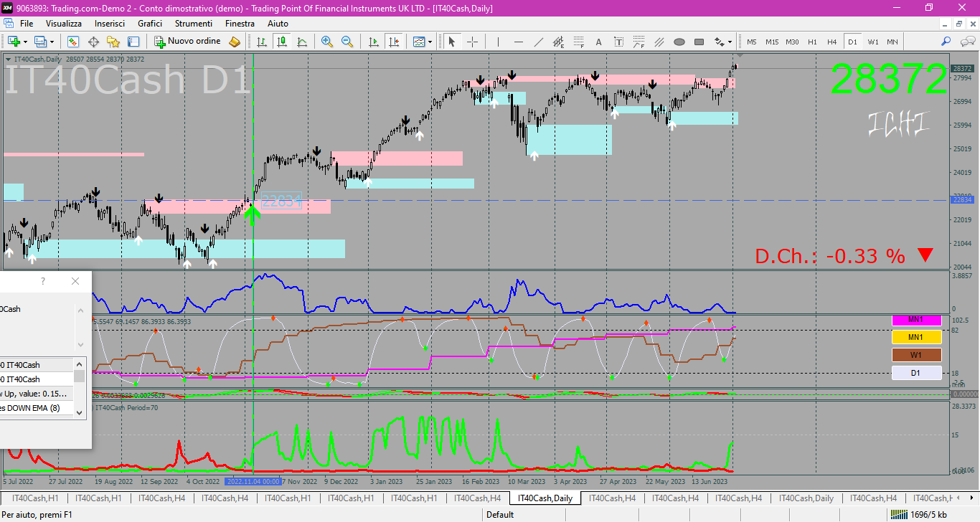Select 'es DOWN EMA (8)' list row

pyautogui.click(x=37, y=408)
